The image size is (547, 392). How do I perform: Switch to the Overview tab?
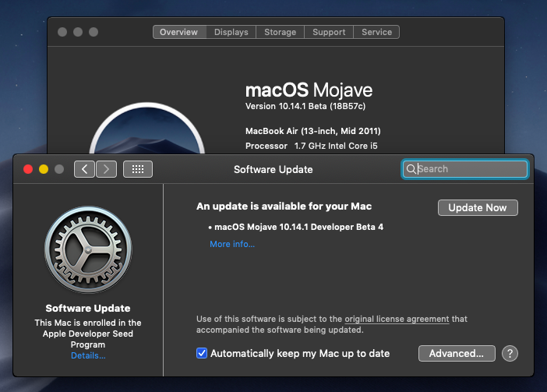point(179,32)
